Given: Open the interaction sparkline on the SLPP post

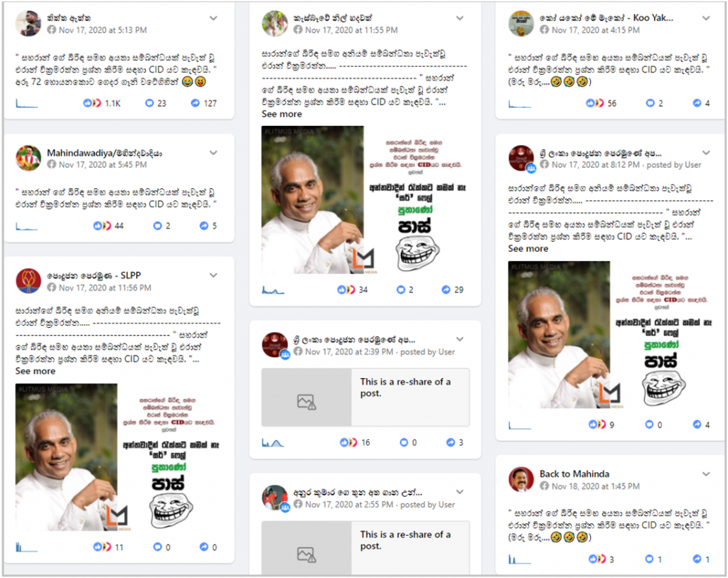Looking at the screenshot, I should click(26, 547).
